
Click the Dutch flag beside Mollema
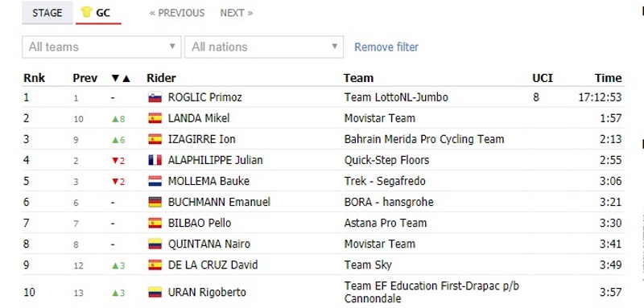(x=155, y=181)
